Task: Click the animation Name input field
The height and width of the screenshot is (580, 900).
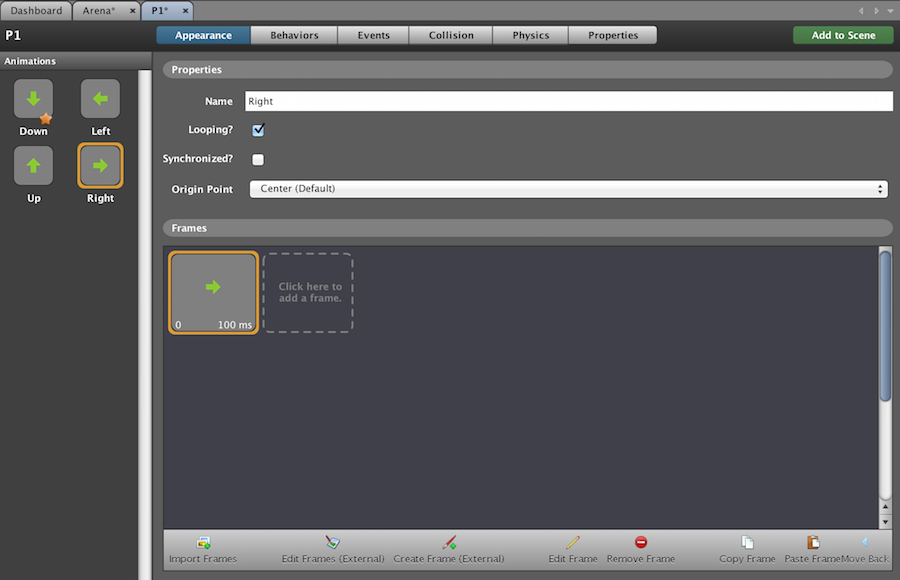Action: pyautogui.click(x=569, y=101)
